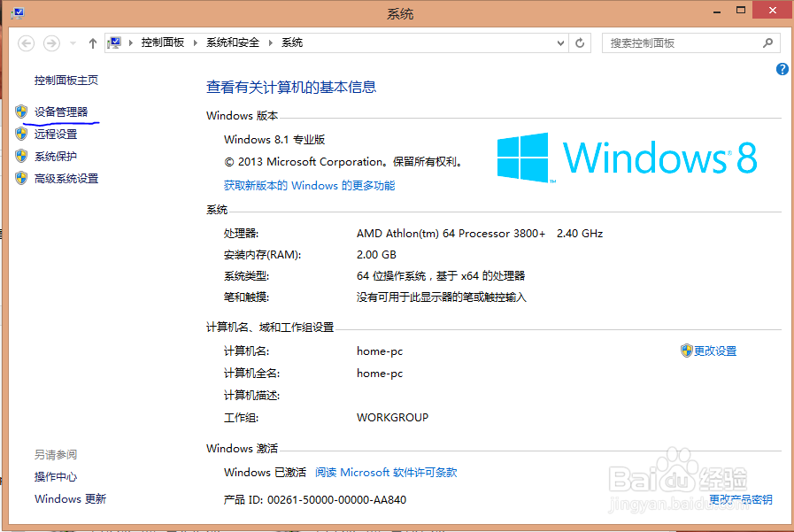Click the Windows 8.1 专业版 text
794x532 pixels.
(x=274, y=139)
